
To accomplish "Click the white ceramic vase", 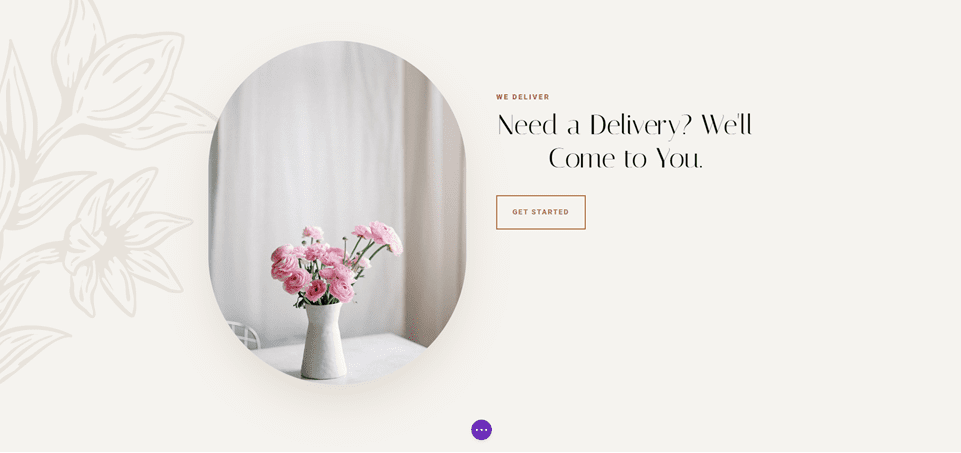I will (x=323, y=341).
